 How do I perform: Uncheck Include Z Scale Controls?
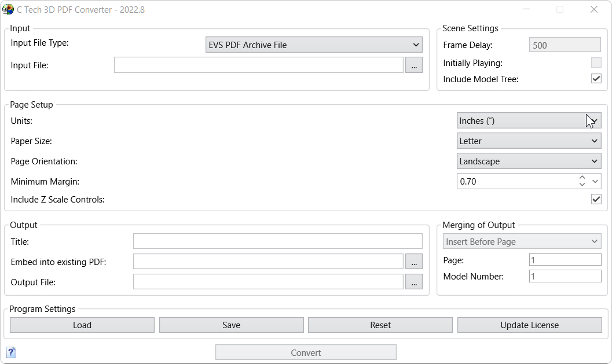596,199
